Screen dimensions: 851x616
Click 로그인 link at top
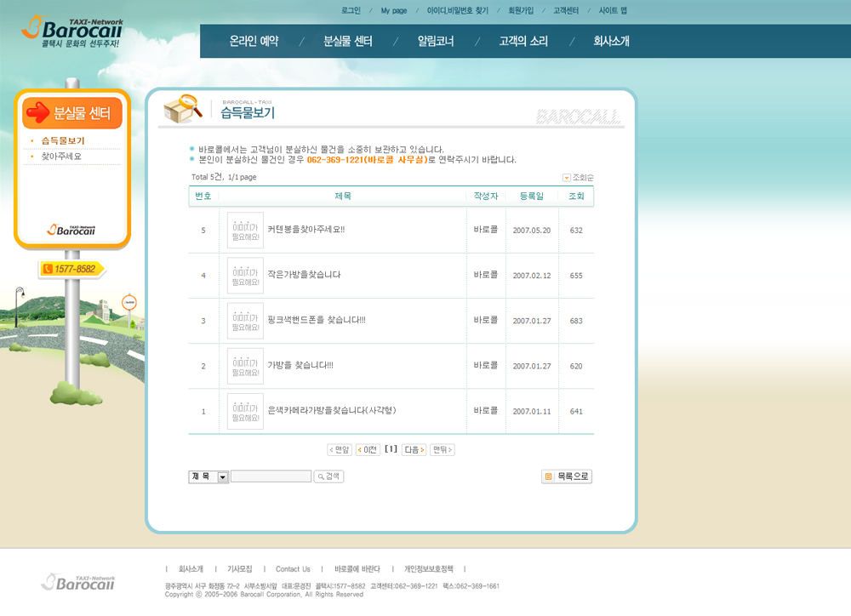tap(351, 10)
